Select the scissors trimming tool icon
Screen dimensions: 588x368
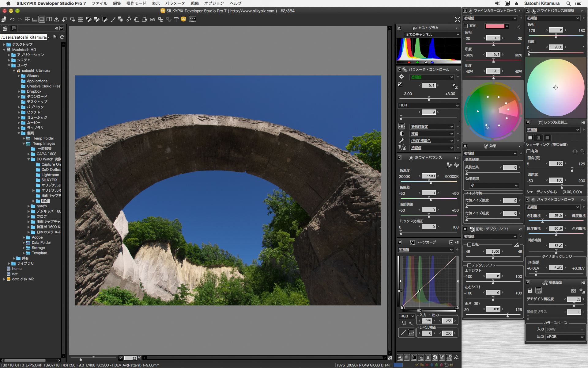click(x=129, y=19)
